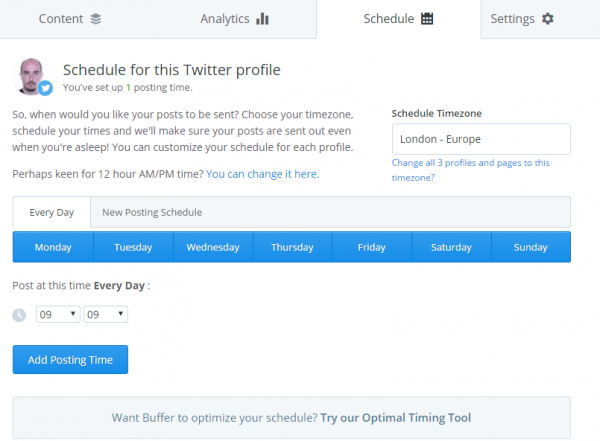Toggle Saturday posting day
This screenshot has width=600, height=441.
(x=451, y=247)
